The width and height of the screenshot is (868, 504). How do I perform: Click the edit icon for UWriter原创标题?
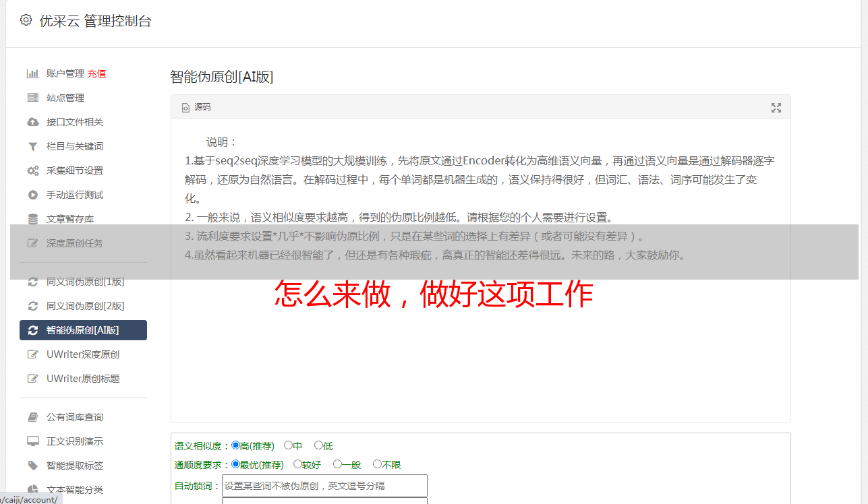(32, 379)
